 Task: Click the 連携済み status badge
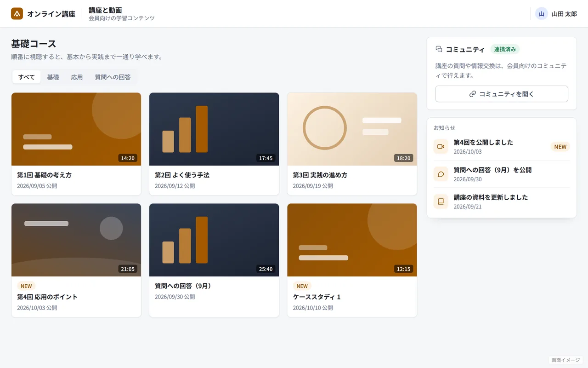point(505,49)
